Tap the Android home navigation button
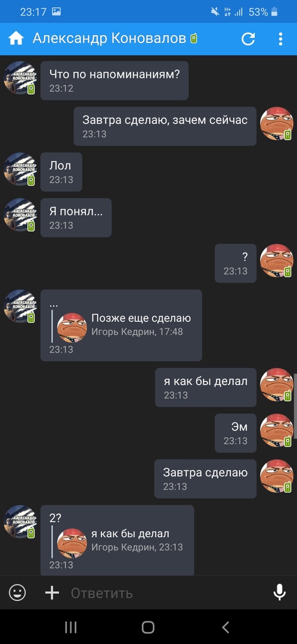Image resolution: width=297 pixels, height=644 pixels. (148, 627)
